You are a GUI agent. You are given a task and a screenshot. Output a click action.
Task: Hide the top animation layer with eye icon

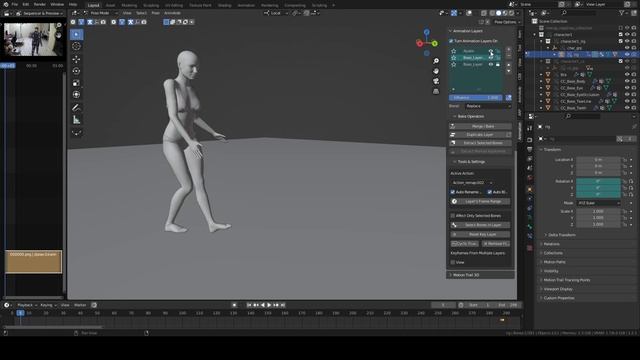click(x=491, y=51)
